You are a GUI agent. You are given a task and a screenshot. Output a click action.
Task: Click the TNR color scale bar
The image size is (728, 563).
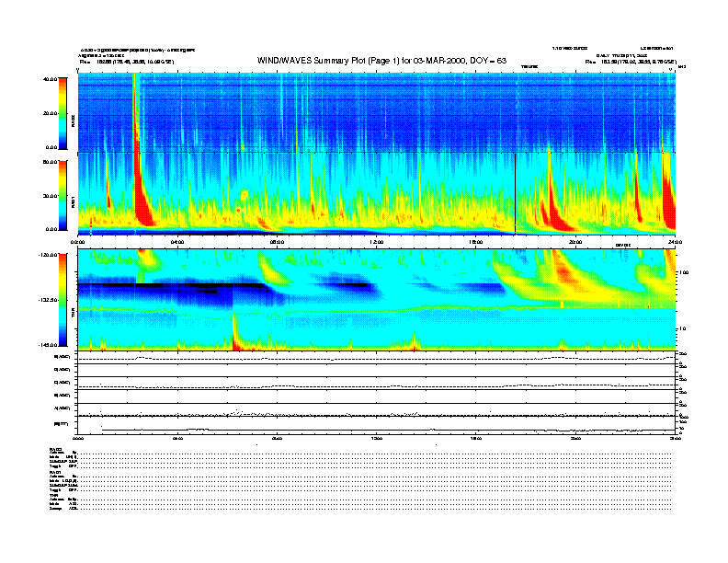point(63,300)
